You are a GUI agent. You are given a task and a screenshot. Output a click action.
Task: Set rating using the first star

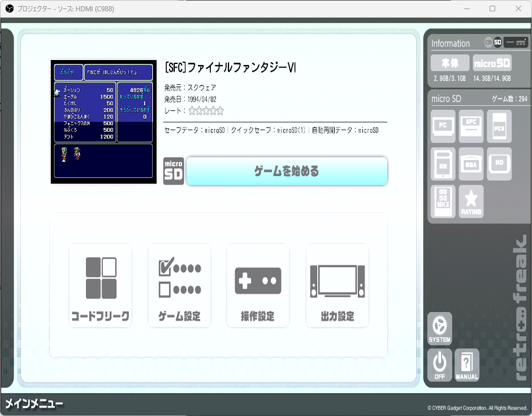click(x=192, y=111)
